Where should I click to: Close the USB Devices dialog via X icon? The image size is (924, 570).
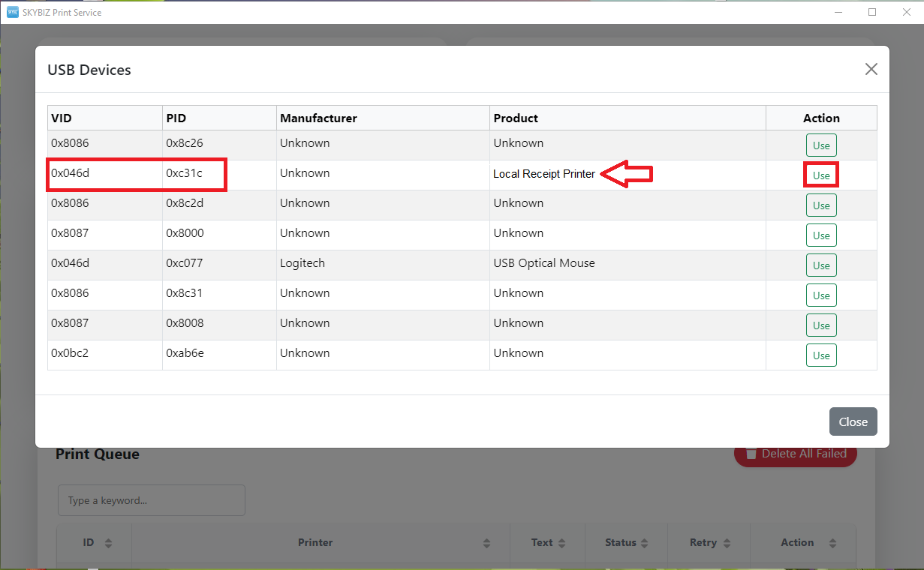click(x=871, y=69)
